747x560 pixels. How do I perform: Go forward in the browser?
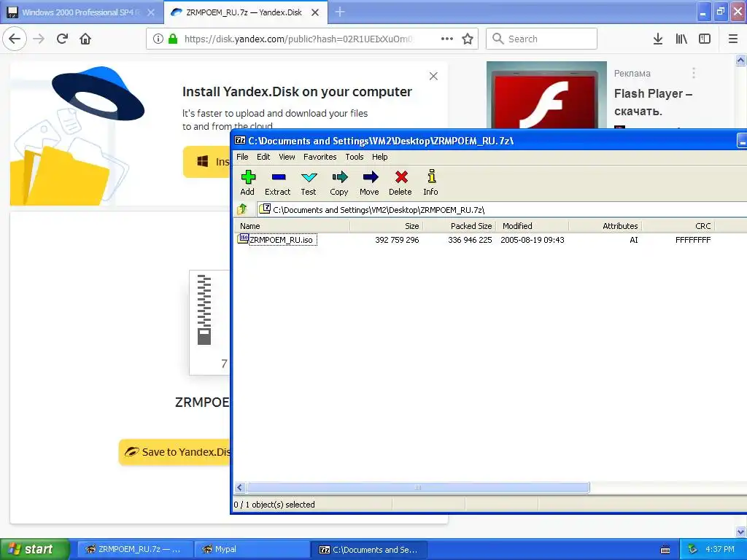pyautogui.click(x=39, y=39)
